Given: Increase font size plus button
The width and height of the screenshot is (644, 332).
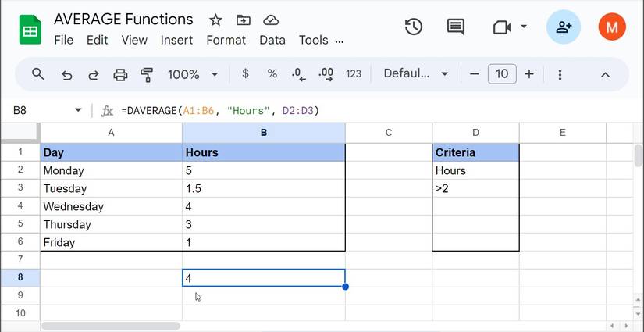Looking at the screenshot, I should point(529,74).
